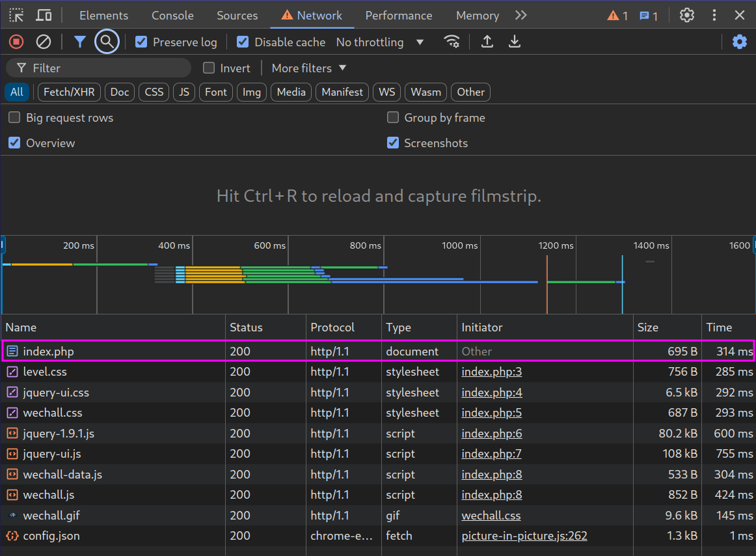This screenshot has height=556, width=756.
Task: Open the No throttling dropdown
Action: pyautogui.click(x=380, y=42)
